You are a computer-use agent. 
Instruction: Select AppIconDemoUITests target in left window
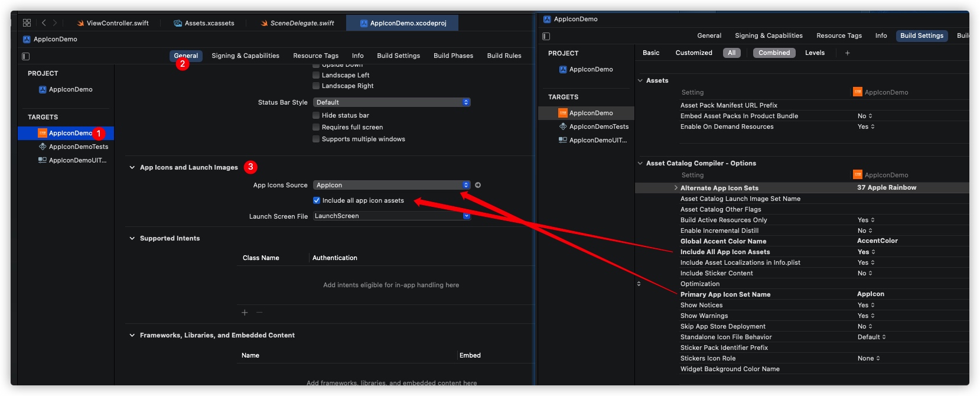[73, 160]
